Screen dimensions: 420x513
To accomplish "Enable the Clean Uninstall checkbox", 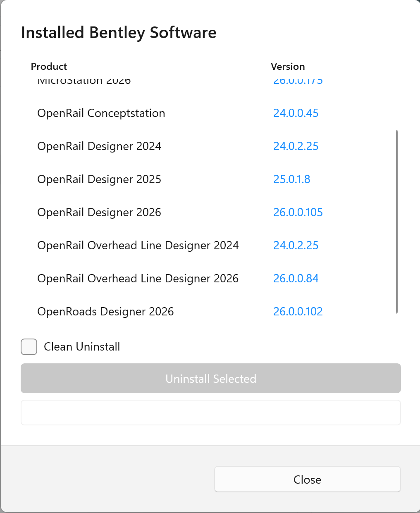I will [x=29, y=347].
